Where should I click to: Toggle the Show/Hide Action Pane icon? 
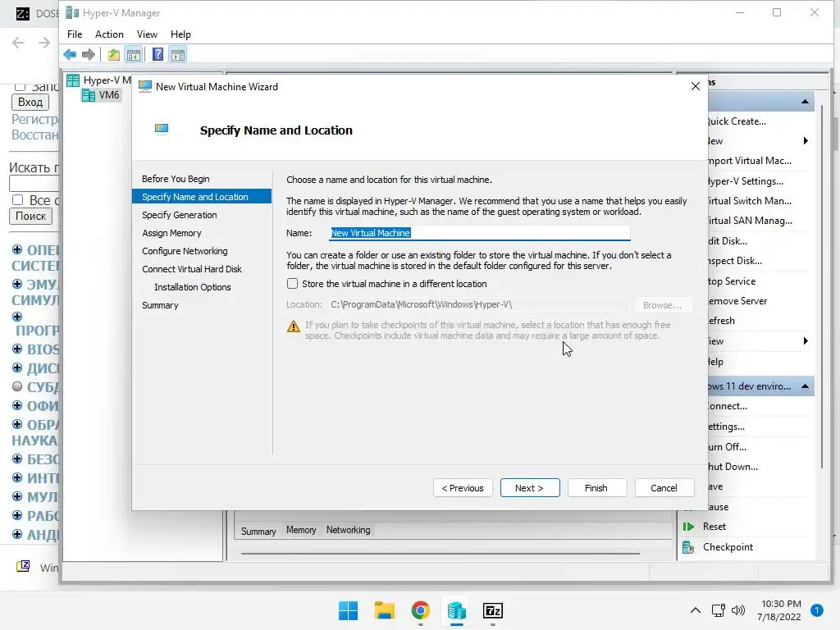[178, 54]
